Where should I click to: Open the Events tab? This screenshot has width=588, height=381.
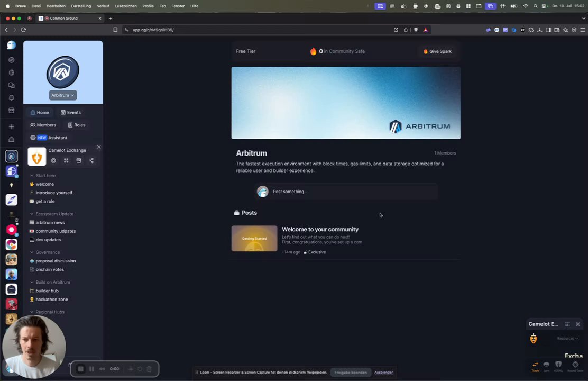pyautogui.click(x=71, y=113)
